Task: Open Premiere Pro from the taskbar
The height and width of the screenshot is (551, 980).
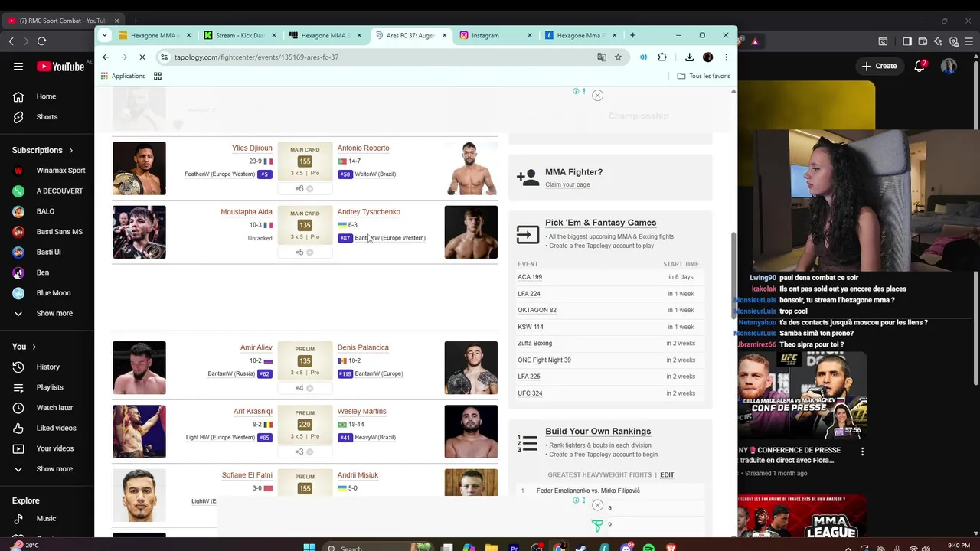Action: click(514, 548)
